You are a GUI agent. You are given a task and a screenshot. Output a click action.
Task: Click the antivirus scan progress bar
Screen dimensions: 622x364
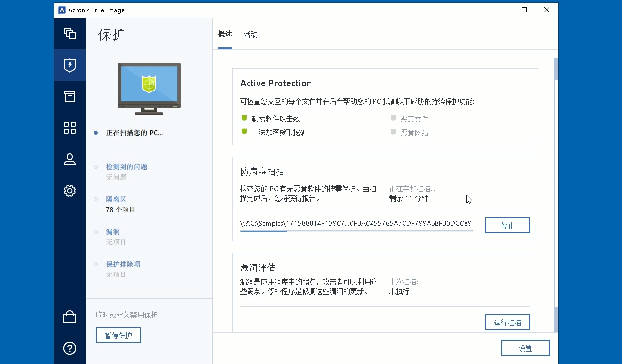pyautogui.click(x=357, y=231)
